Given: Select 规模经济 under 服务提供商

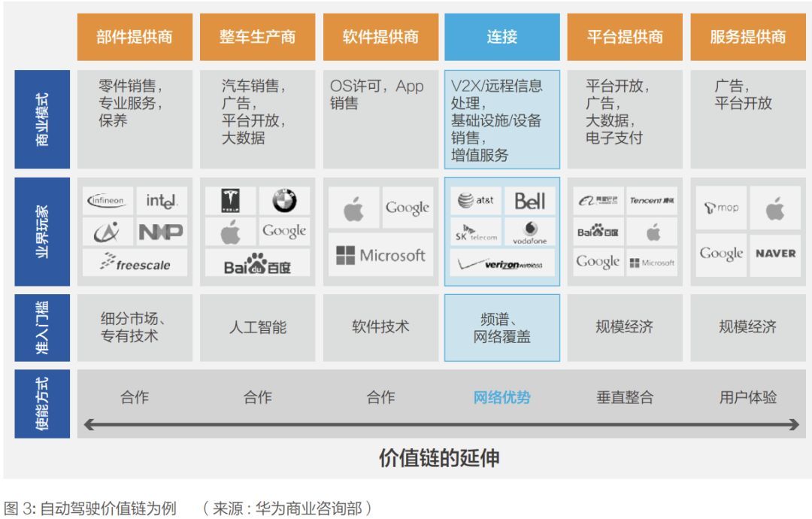Looking at the screenshot, I should pyautogui.click(x=748, y=327).
